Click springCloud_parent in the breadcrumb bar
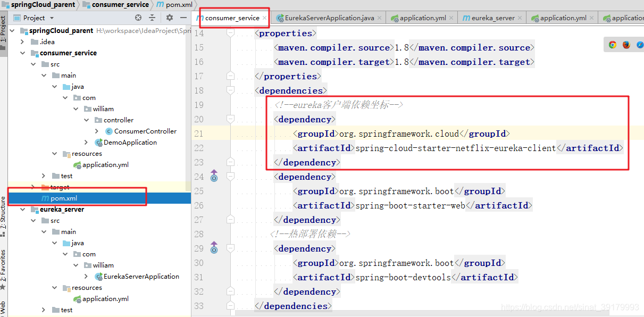 point(43,5)
